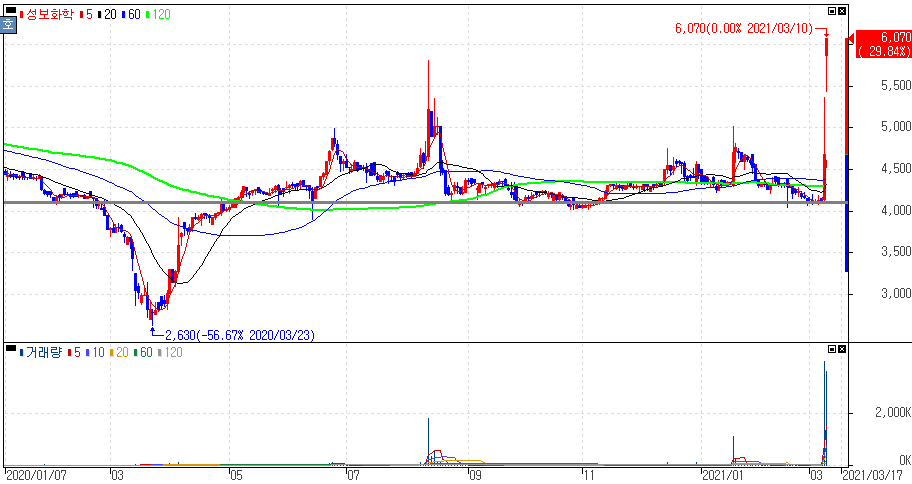Select the blue 10-day volume average legend
This screenshot has width=912, height=484.
(95, 353)
